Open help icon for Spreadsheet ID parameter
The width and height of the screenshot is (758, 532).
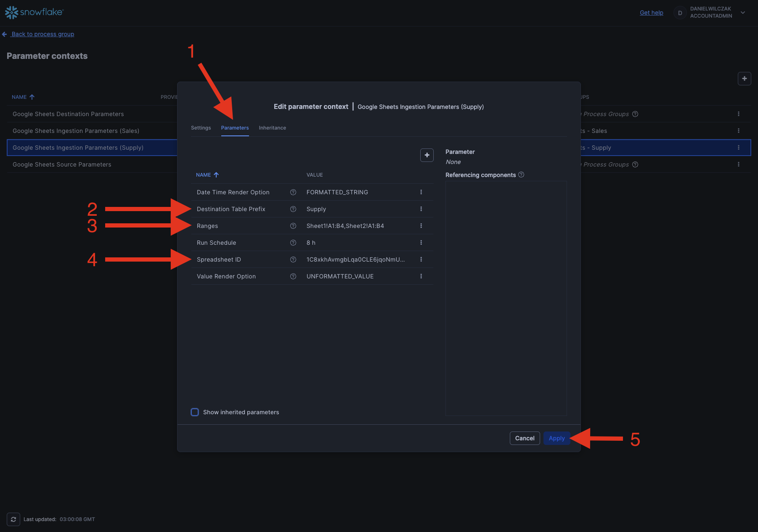pyautogui.click(x=293, y=259)
